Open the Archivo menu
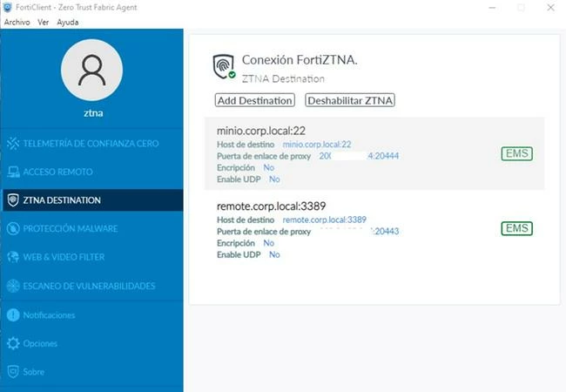566x392 pixels. (17, 23)
